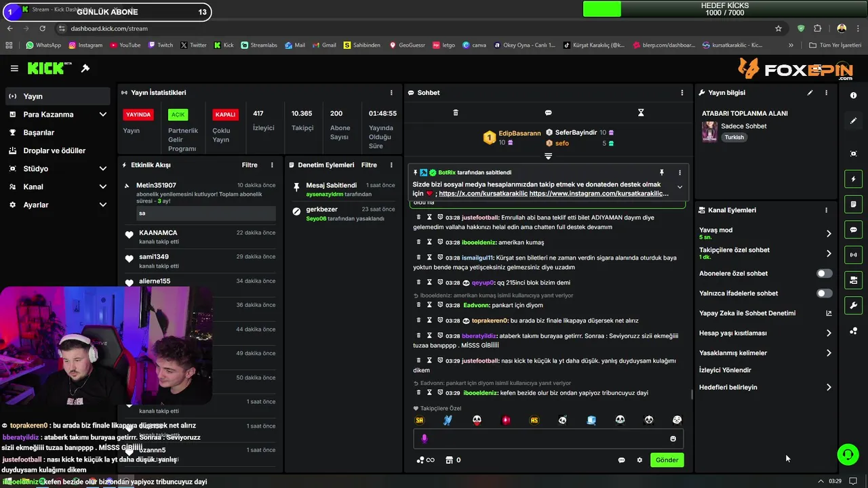Open Droplar ve ödüller in sidebar

55,150
